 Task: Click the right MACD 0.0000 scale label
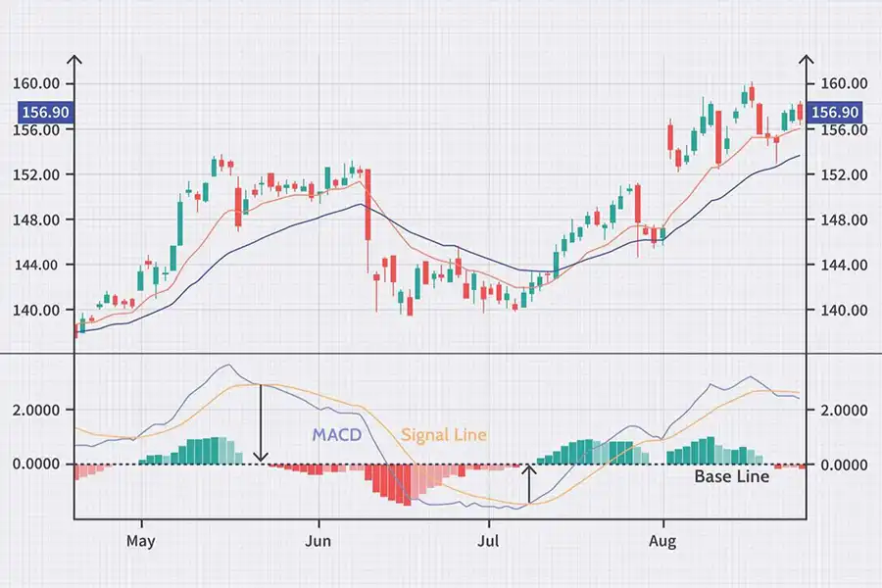tap(844, 465)
